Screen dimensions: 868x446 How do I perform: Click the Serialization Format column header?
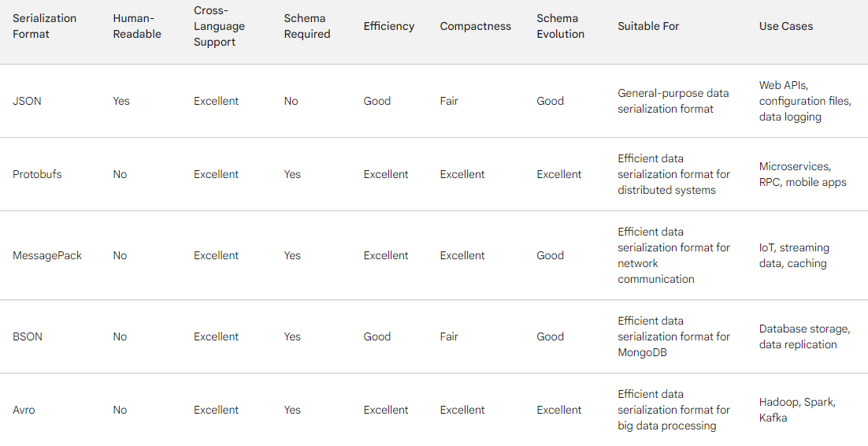[44, 26]
